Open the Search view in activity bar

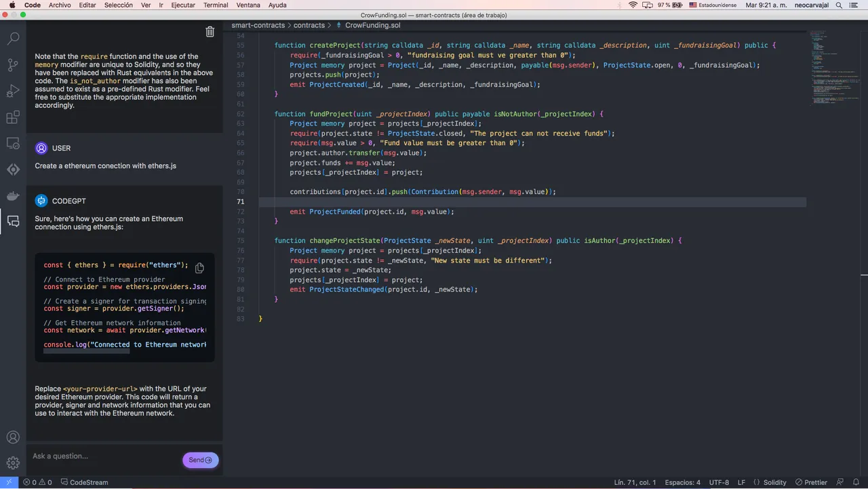[x=13, y=39]
